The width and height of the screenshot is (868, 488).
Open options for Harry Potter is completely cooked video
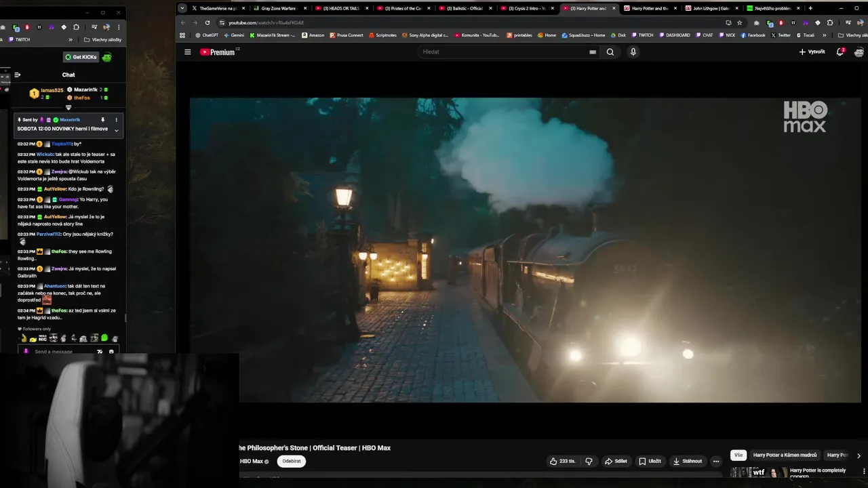pyautogui.click(x=864, y=471)
